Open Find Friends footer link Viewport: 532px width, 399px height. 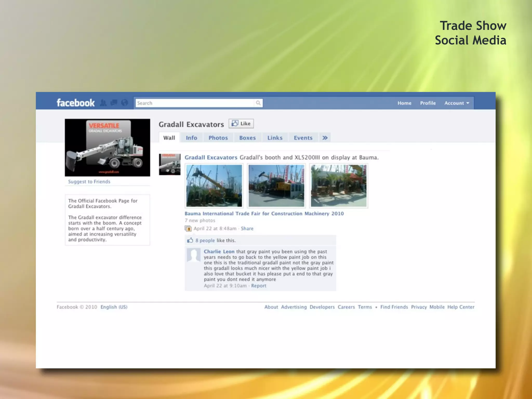point(394,307)
